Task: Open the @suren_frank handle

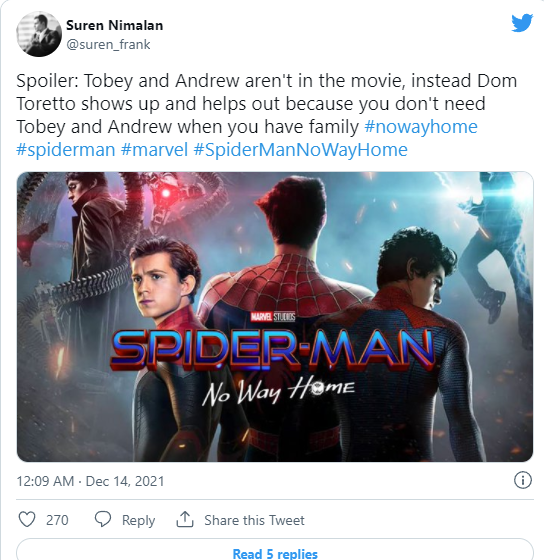Action: (108, 45)
